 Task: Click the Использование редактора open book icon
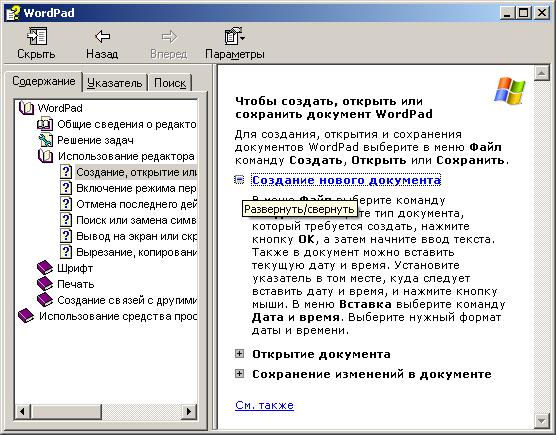(x=45, y=156)
